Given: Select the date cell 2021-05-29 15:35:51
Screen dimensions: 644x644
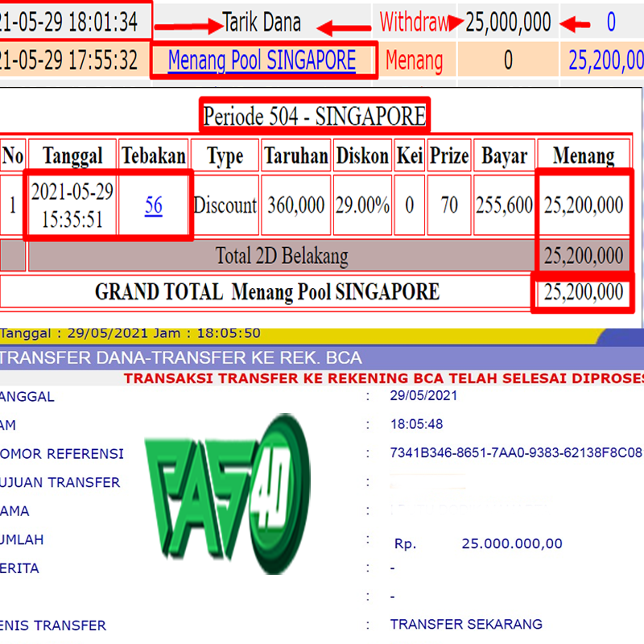Looking at the screenshot, I should pyautogui.click(x=72, y=205).
